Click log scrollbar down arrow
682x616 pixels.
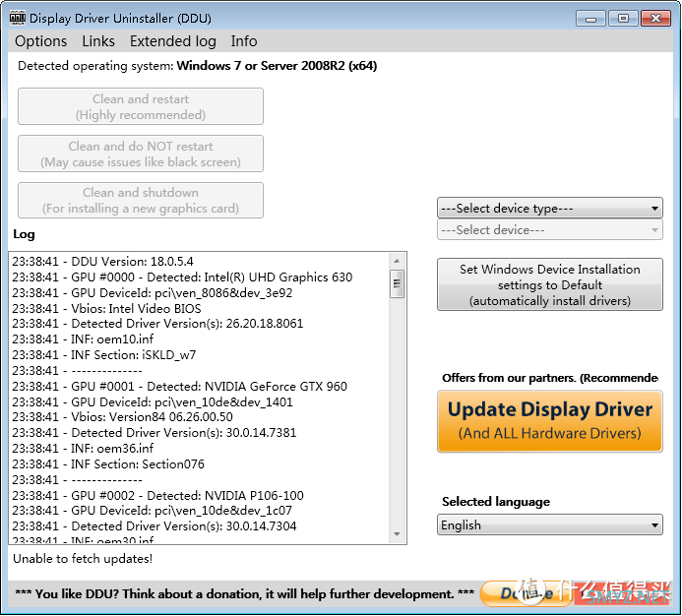(397, 534)
